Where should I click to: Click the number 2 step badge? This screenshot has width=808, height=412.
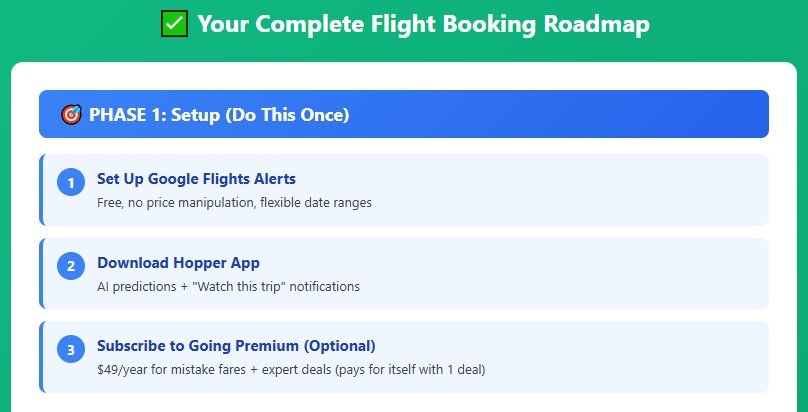click(x=70, y=267)
